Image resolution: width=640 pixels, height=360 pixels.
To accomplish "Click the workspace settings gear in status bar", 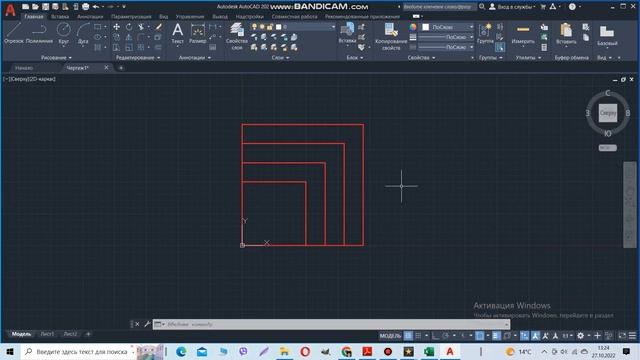I will (x=580, y=336).
